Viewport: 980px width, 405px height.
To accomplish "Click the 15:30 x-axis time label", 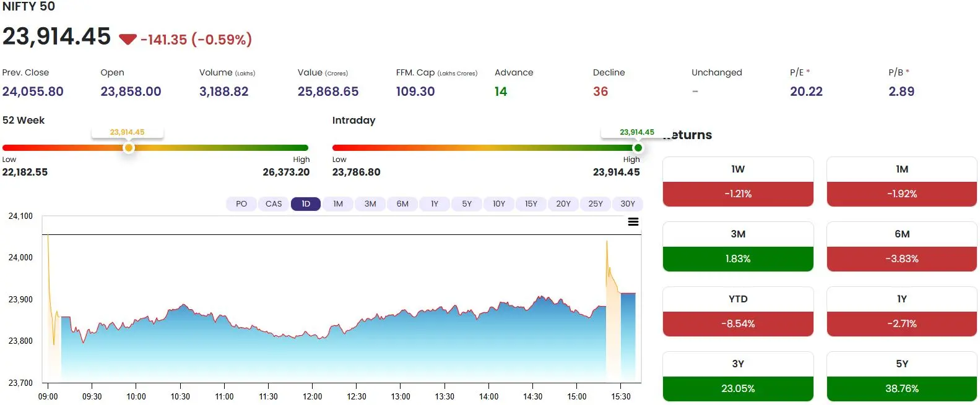I will (x=620, y=396).
